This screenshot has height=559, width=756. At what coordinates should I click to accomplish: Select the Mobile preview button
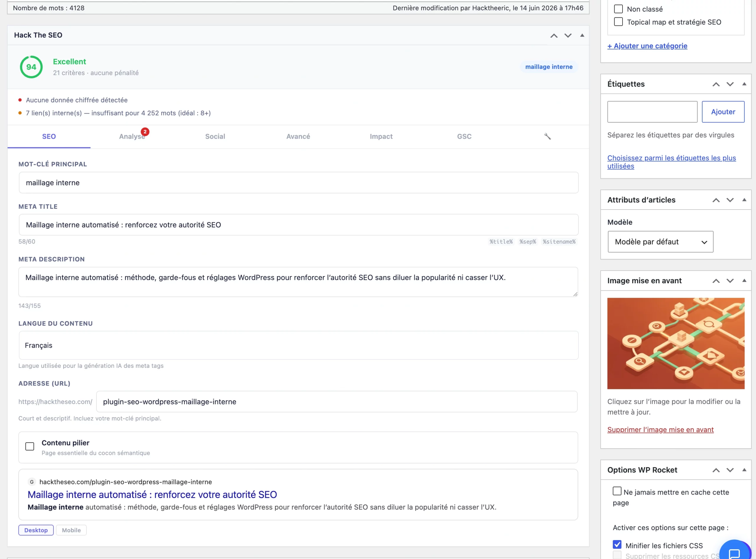(x=71, y=530)
